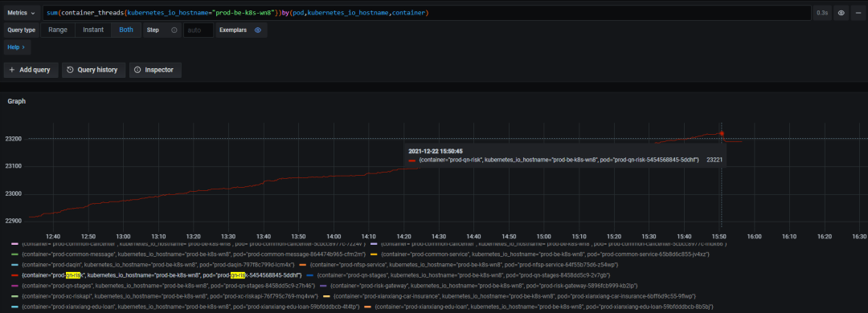Select the highlighted prod-qn-risk legend series

click(x=161, y=274)
